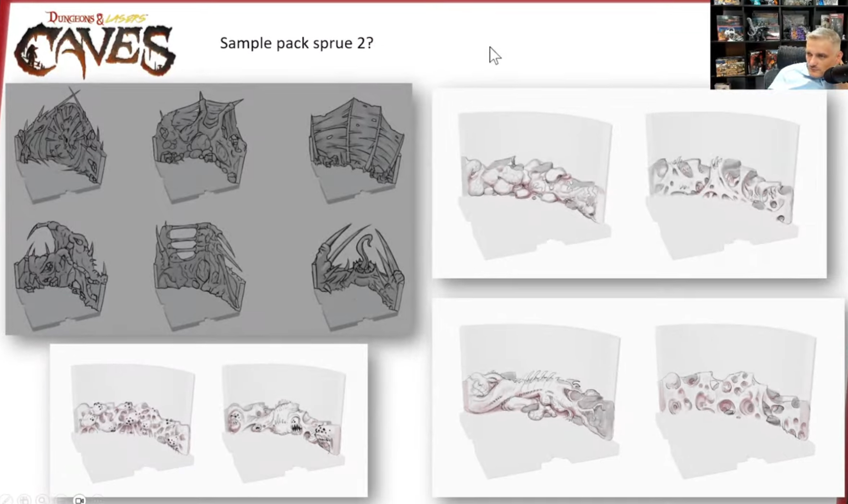Click the presenter webcam video feed
848x504 pixels.
[x=779, y=44]
